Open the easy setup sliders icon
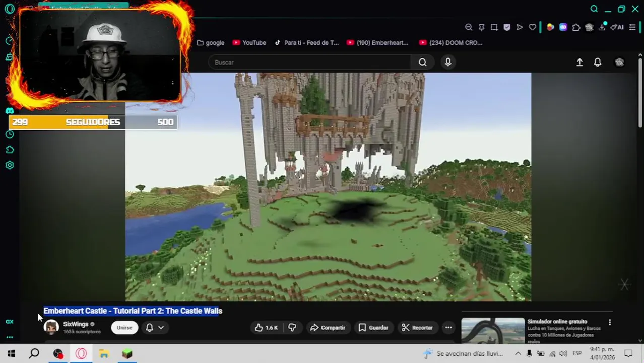644x363 pixels. (632, 27)
